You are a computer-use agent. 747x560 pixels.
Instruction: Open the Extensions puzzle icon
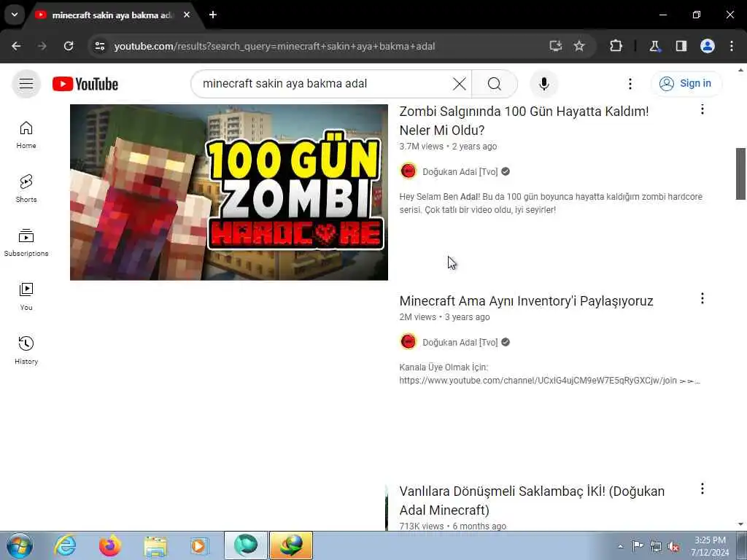coord(616,46)
